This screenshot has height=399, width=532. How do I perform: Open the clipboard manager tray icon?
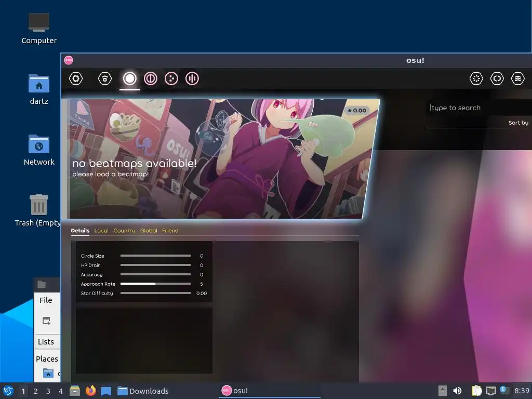click(x=476, y=391)
